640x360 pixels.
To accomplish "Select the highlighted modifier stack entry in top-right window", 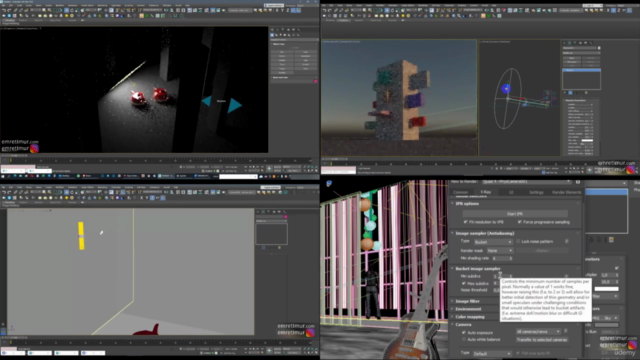I will point(581,70).
